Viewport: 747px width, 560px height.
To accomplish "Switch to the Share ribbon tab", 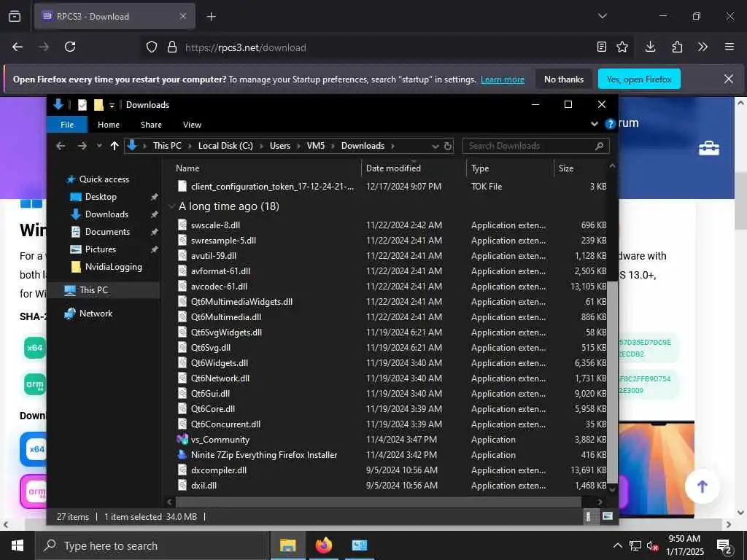I will pyautogui.click(x=151, y=124).
